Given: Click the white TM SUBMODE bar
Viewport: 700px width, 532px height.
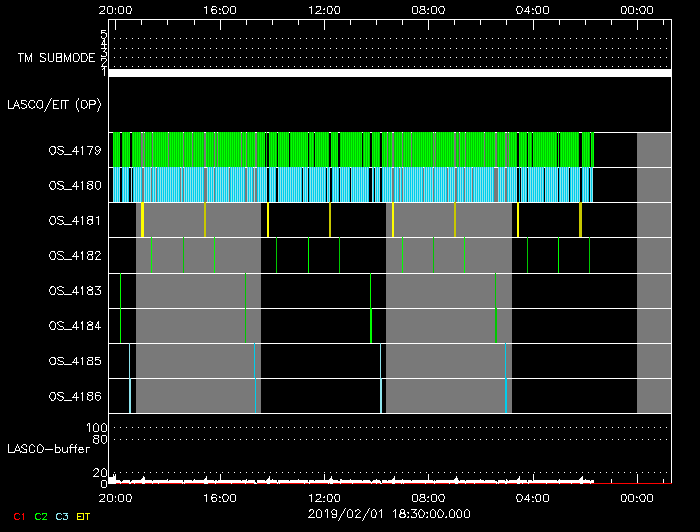Looking at the screenshot, I should coord(390,73).
